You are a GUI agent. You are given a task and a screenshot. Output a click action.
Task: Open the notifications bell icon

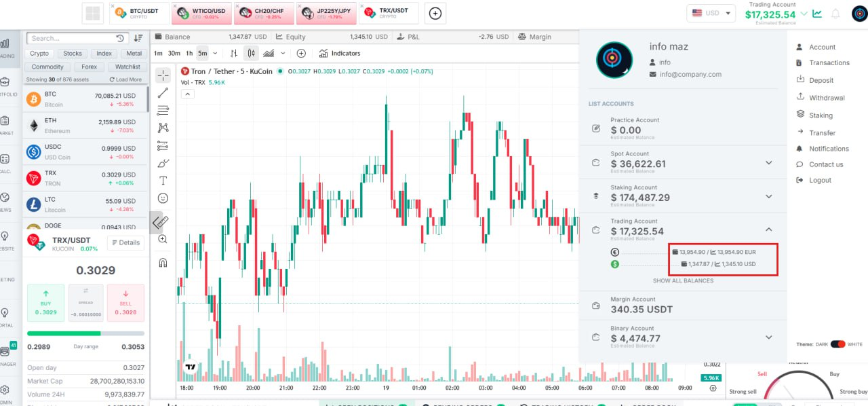835,14
